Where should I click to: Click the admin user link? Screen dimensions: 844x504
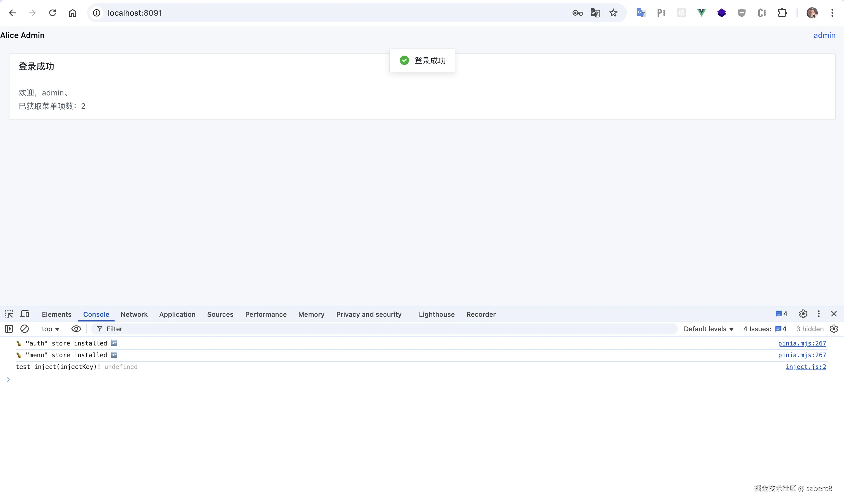point(824,35)
